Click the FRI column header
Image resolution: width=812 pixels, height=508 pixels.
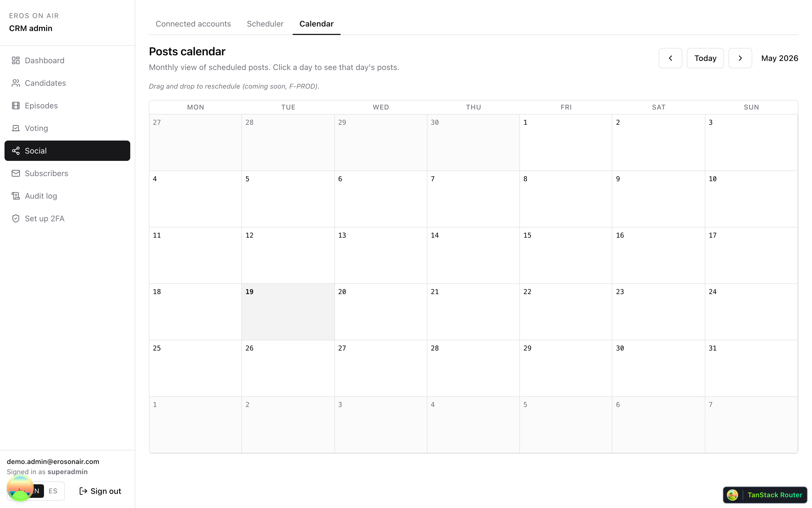click(566, 107)
